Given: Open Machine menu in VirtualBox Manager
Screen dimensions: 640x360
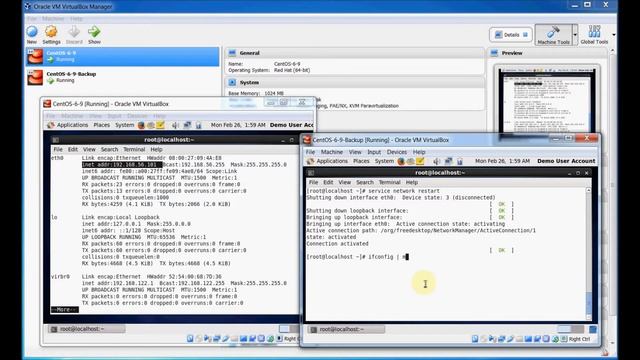Looking at the screenshot, I should coord(53,19).
